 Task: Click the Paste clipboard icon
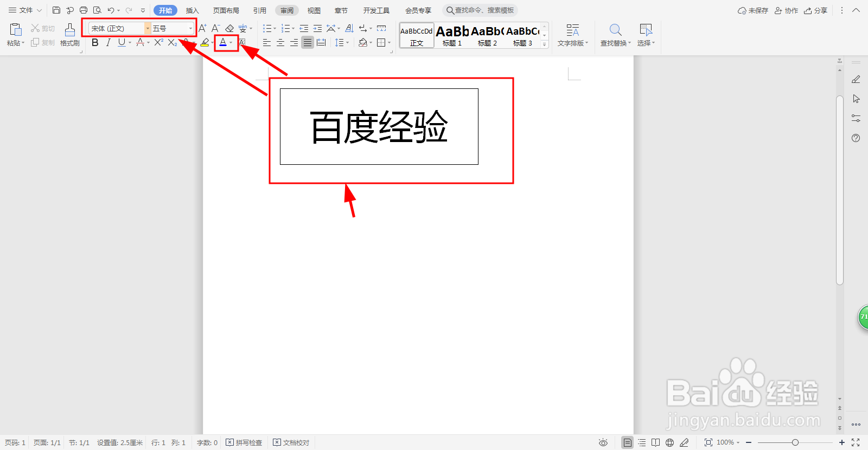[16, 30]
